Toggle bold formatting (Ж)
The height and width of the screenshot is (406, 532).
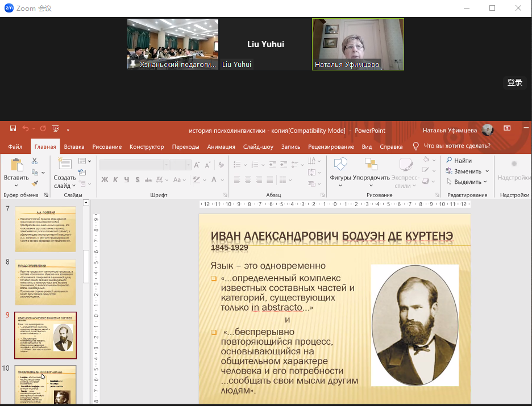(x=105, y=180)
